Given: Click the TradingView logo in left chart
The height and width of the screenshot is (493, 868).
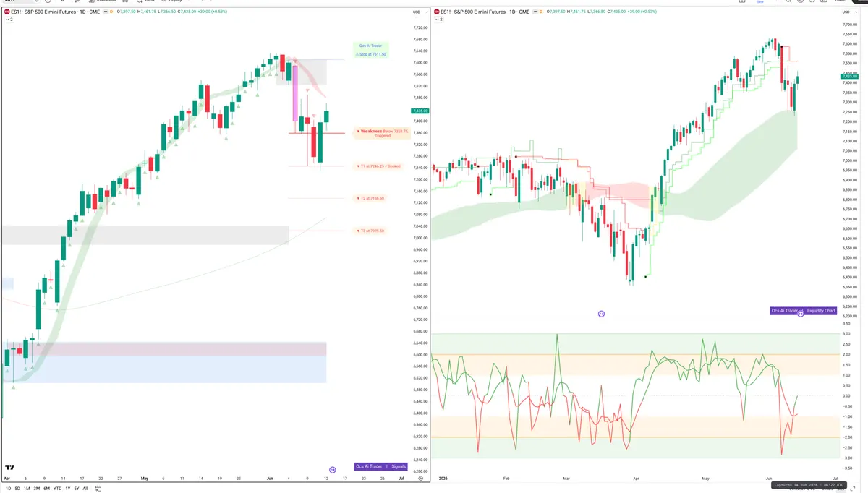Looking at the screenshot, I should point(10,468).
